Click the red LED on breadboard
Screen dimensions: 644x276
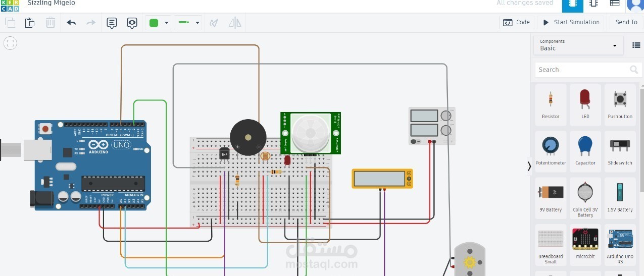click(287, 160)
